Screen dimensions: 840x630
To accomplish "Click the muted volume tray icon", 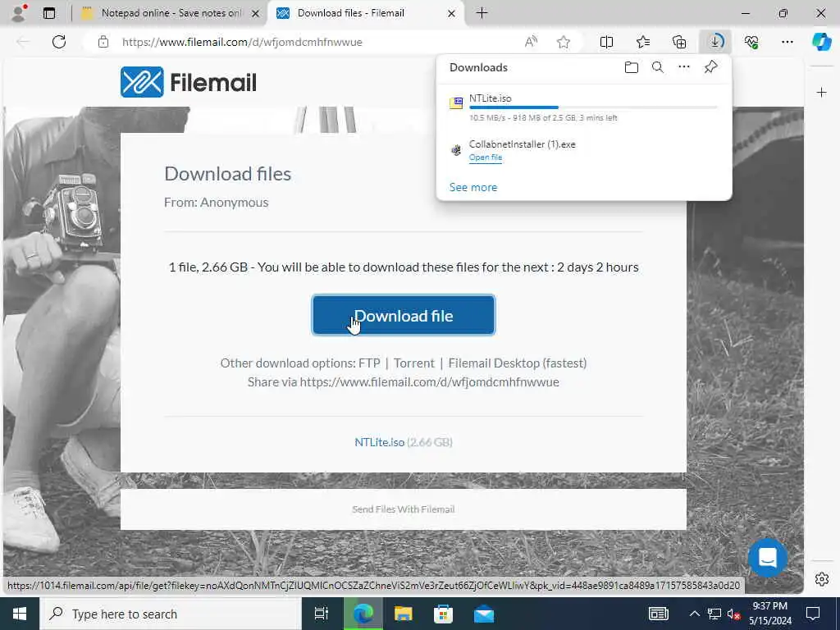I will (733, 614).
